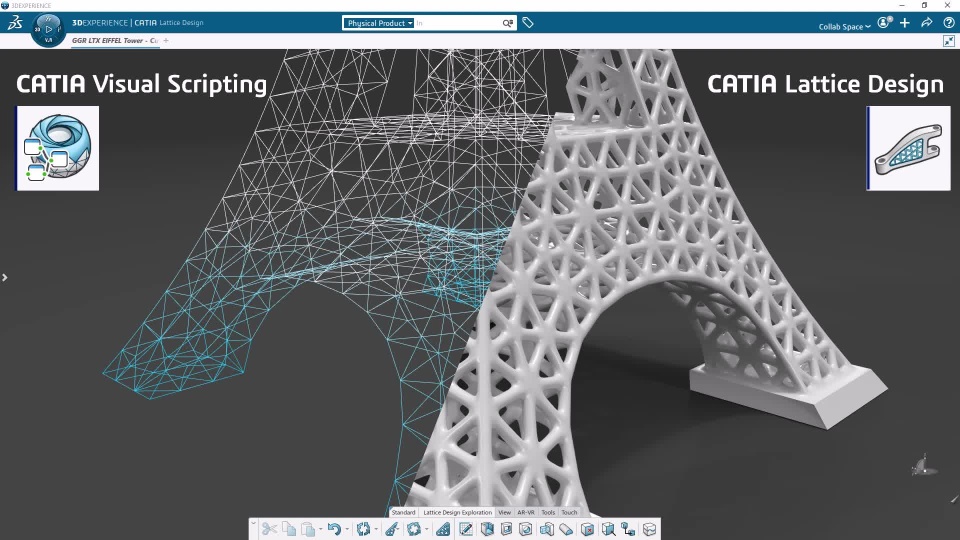Click the delete solid icon with red X
960x540 pixels.
[x=587, y=529]
